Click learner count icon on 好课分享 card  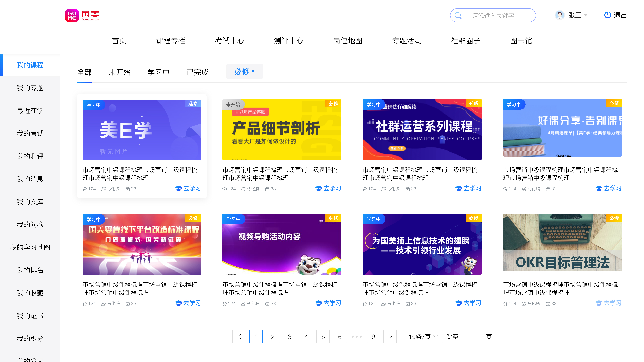click(x=505, y=189)
